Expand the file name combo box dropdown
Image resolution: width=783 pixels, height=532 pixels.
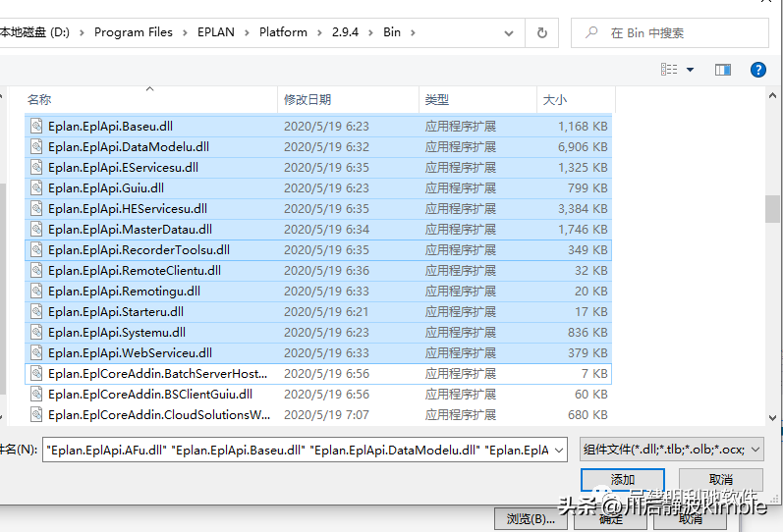pos(559,450)
